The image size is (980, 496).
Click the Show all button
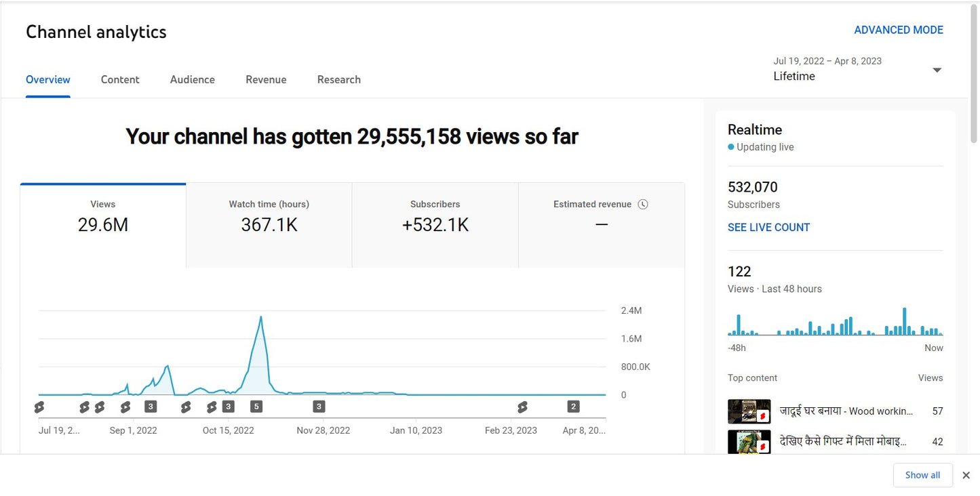922,475
